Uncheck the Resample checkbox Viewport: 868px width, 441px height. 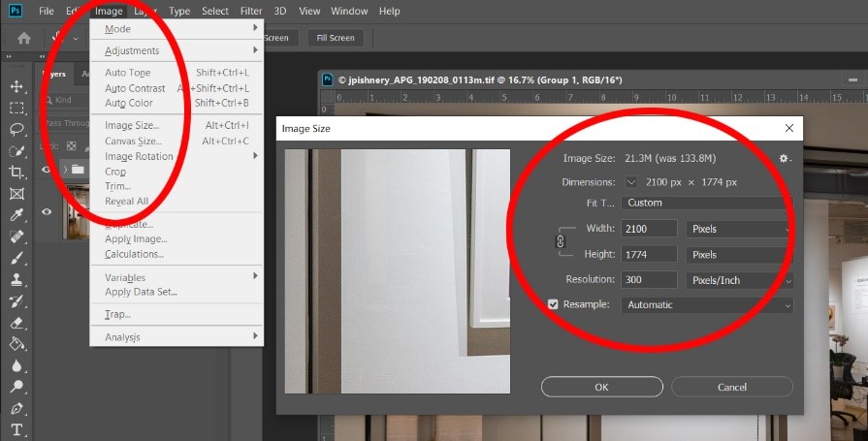(x=553, y=304)
